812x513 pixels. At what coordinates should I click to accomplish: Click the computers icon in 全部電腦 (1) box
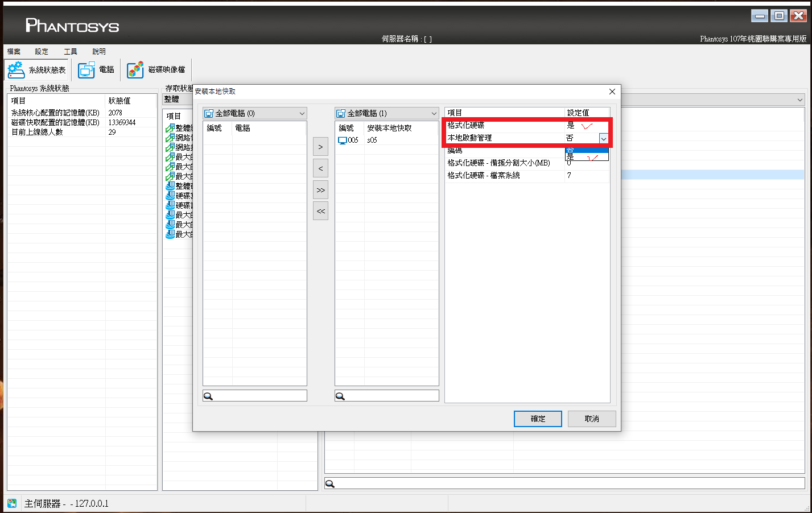point(341,113)
